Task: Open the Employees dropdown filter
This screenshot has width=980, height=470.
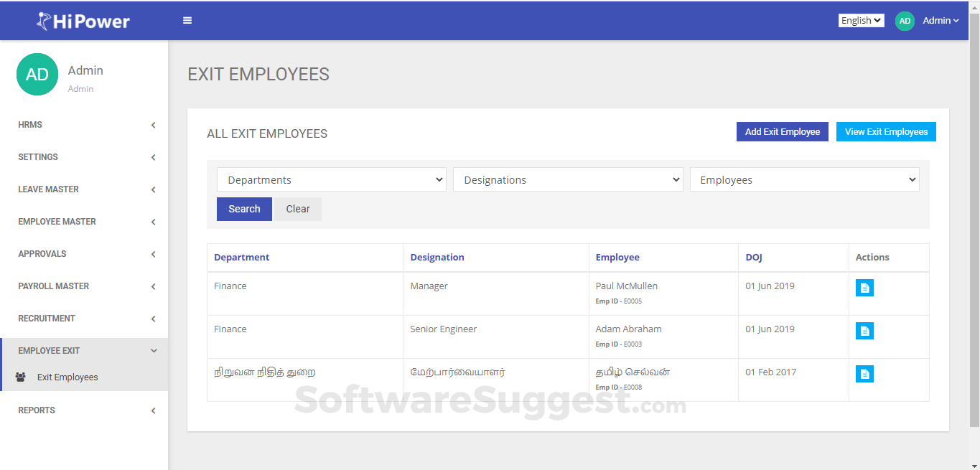Action: tap(804, 180)
